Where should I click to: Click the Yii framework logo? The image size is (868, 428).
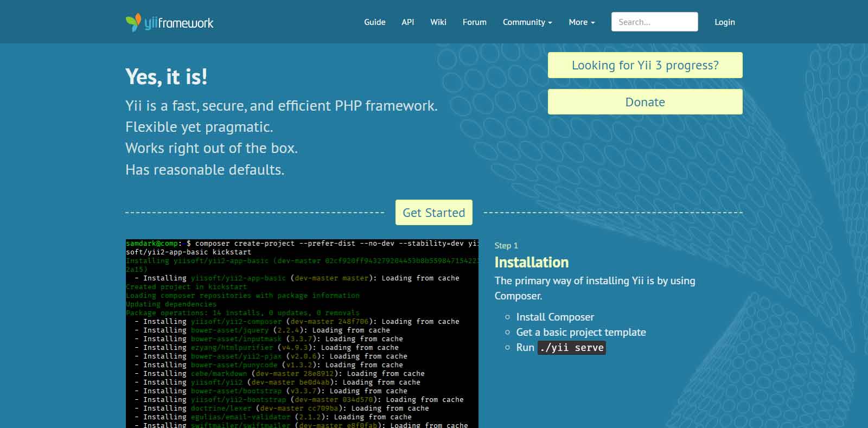(x=169, y=22)
